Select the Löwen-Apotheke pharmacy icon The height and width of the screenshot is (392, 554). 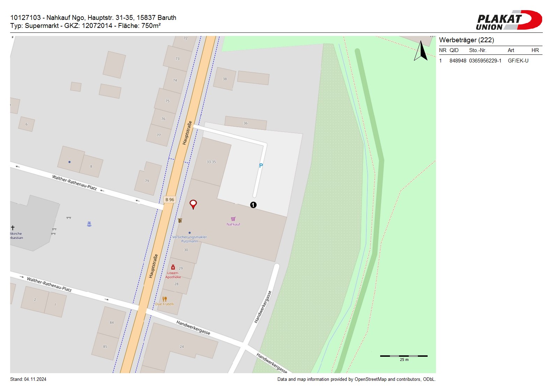[x=173, y=267]
